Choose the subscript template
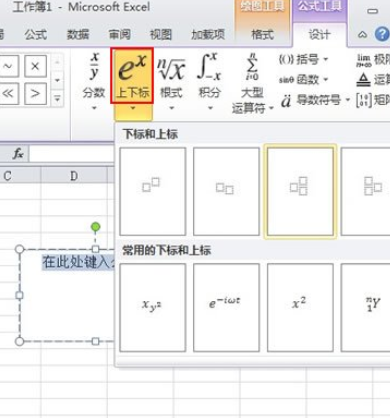This screenshot has width=390, height=418. click(226, 191)
